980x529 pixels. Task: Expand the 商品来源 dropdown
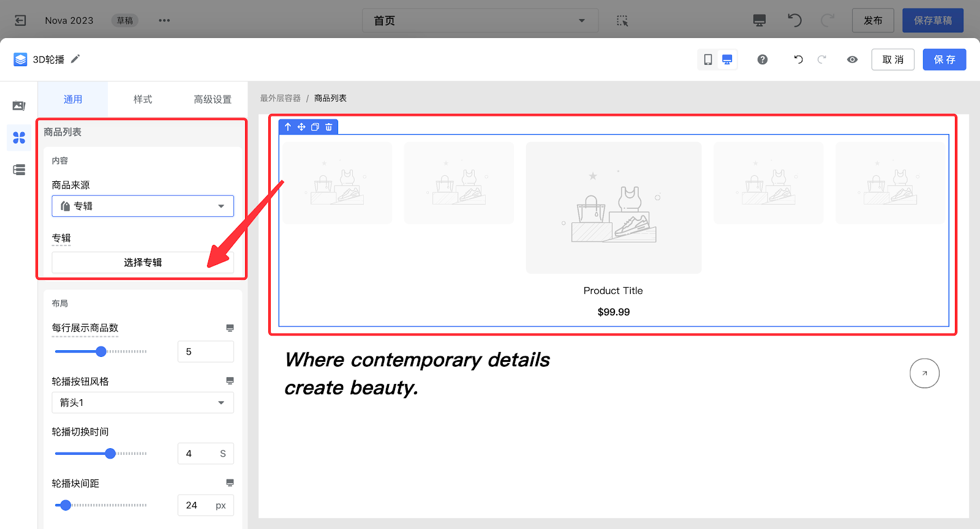pos(143,206)
